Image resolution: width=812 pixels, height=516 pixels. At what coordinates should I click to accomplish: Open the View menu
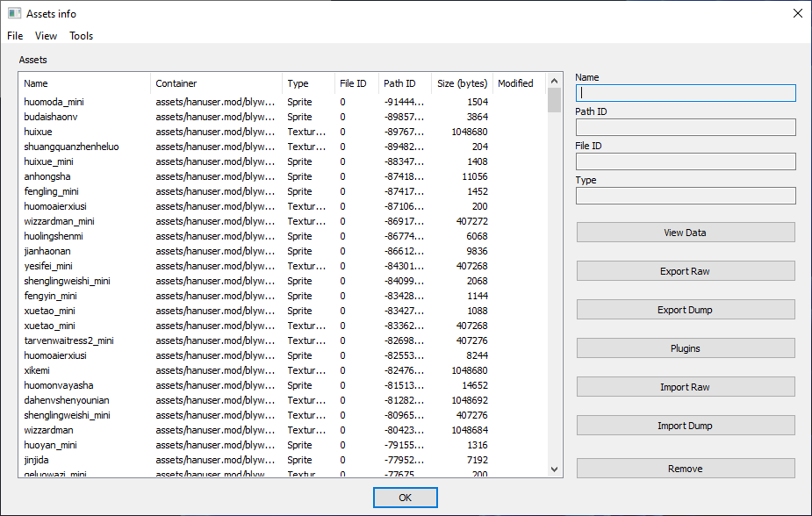pos(46,36)
